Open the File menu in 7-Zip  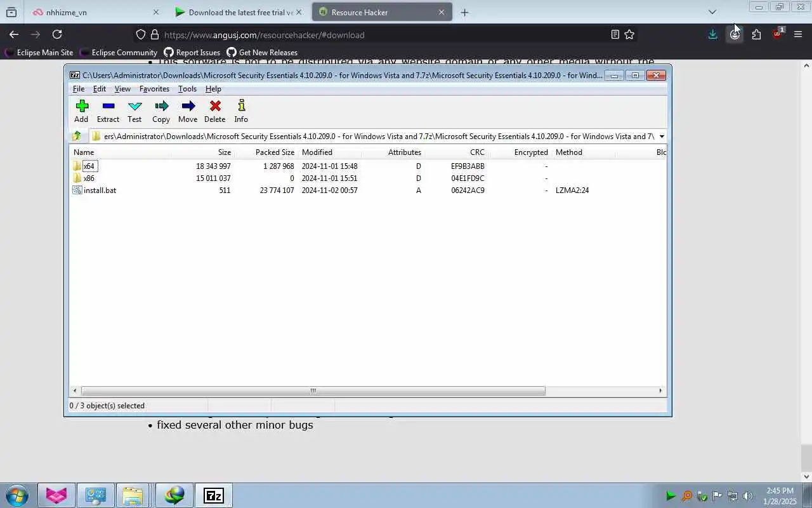click(79, 89)
